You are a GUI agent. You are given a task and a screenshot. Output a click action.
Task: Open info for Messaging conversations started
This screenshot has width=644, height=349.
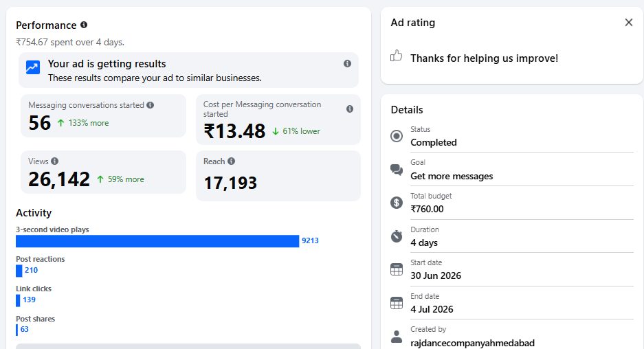(151, 105)
